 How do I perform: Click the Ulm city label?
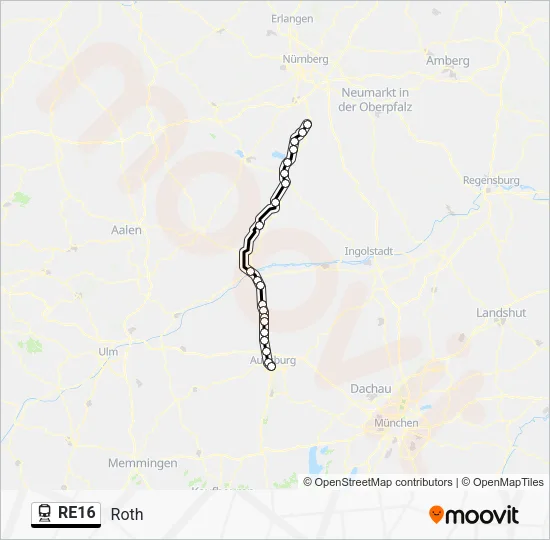click(x=108, y=352)
